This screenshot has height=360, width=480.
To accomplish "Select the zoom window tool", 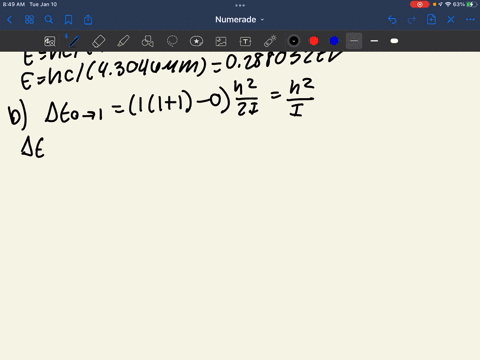I will (50, 41).
